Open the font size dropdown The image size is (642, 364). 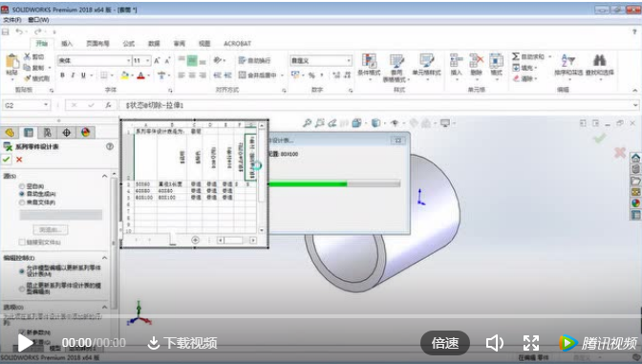148,60
